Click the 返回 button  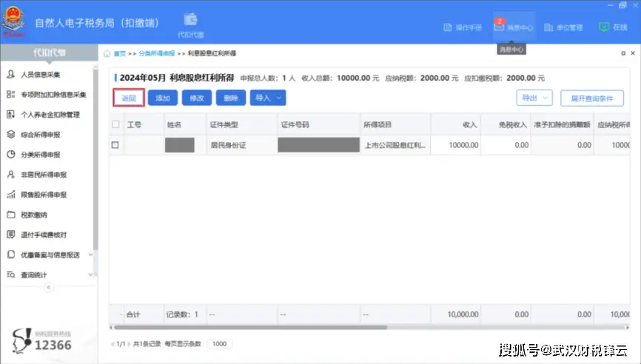[128, 98]
